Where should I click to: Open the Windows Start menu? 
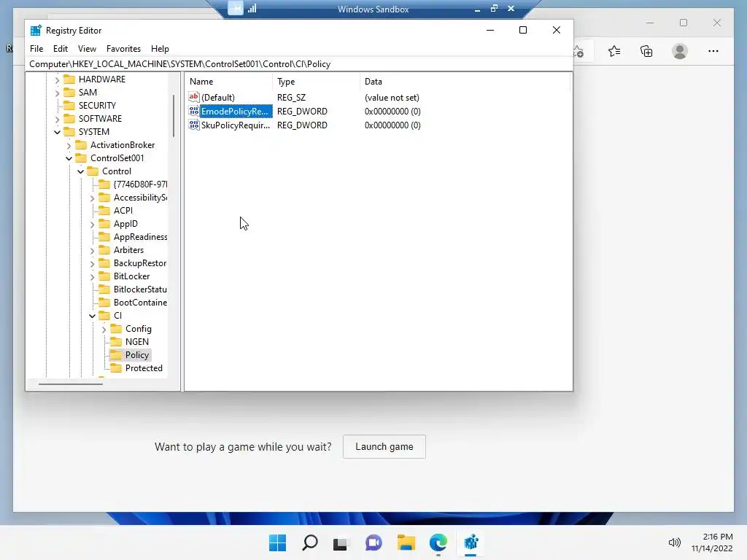click(x=278, y=542)
